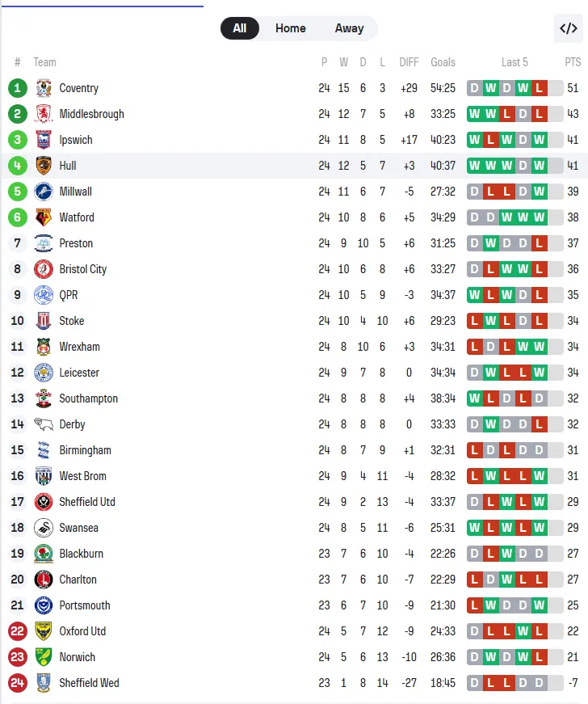Click the DIFF column header

click(x=409, y=62)
